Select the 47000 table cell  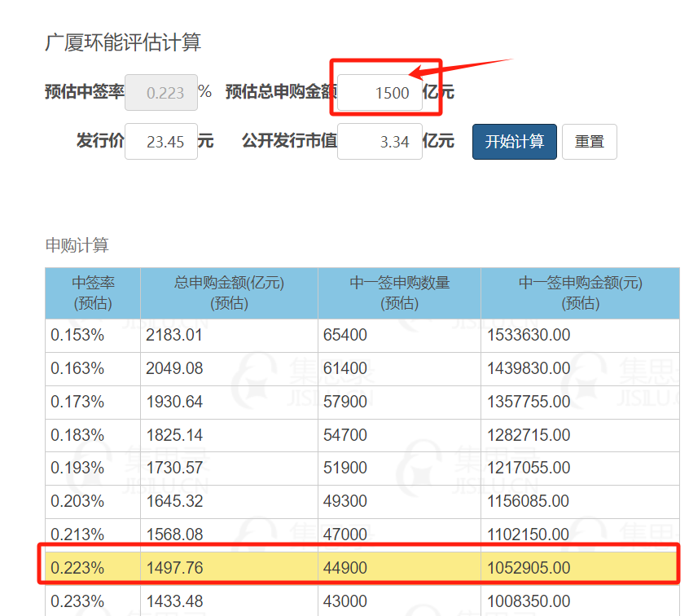pos(399,535)
